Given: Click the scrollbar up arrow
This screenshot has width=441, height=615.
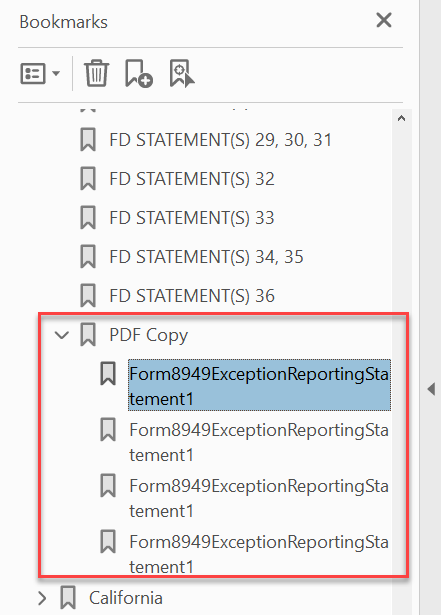Looking at the screenshot, I should (401, 118).
